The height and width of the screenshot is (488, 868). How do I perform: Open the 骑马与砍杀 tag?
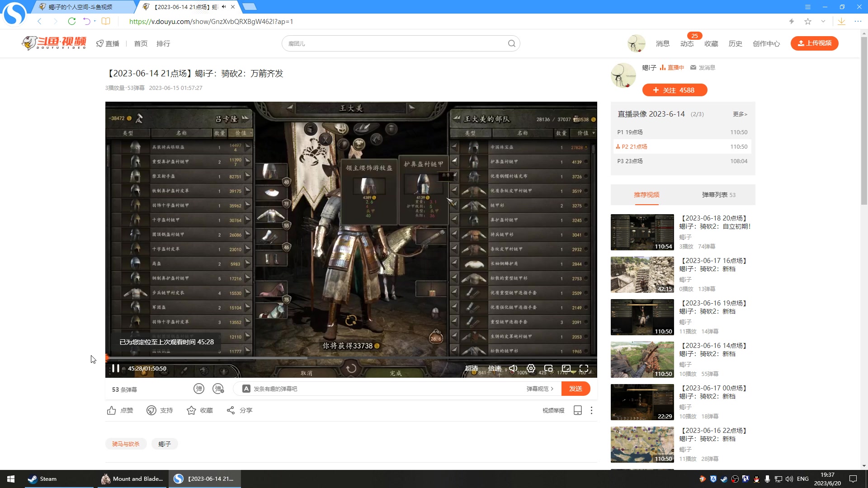coord(126,444)
